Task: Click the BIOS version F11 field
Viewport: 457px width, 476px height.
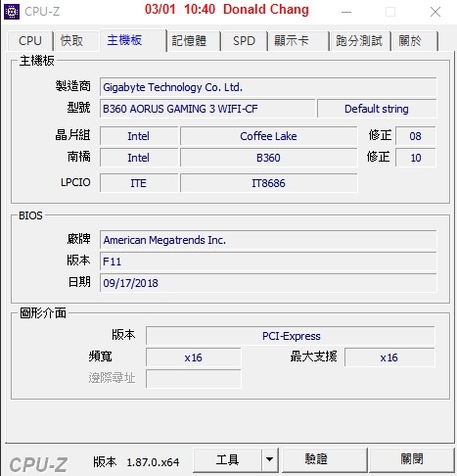Action: [x=268, y=262]
